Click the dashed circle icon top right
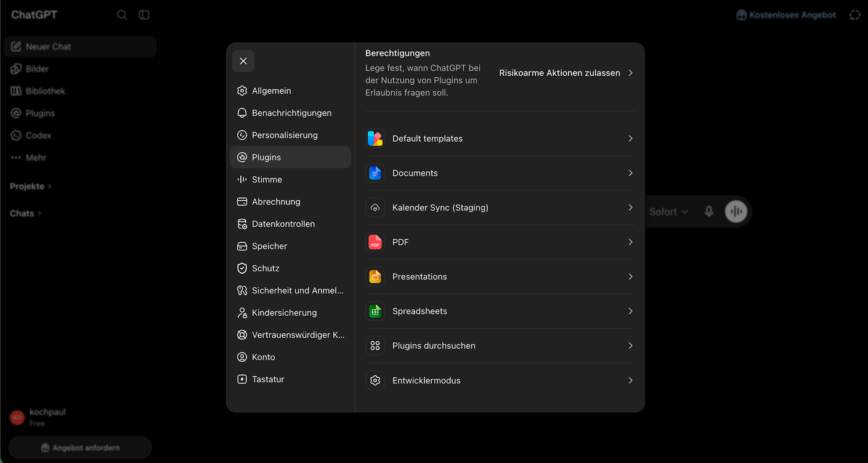The height and width of the screenshot is (463, 868). tap(855, 15)
